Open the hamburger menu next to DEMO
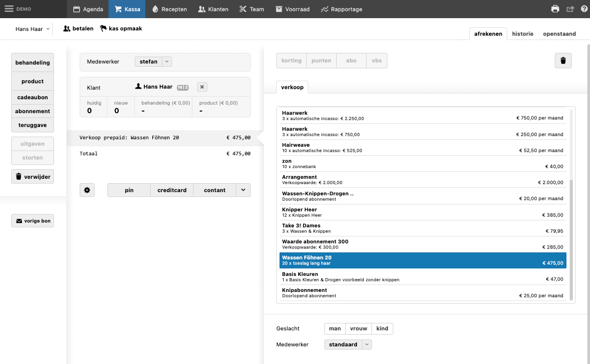 pos(9,9)
